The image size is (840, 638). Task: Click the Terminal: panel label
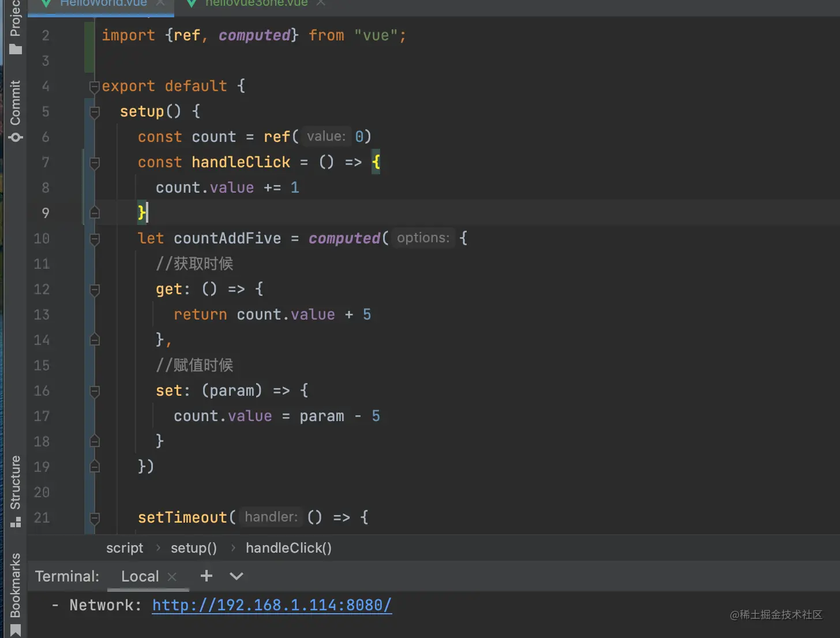click(x=67, y=576)
